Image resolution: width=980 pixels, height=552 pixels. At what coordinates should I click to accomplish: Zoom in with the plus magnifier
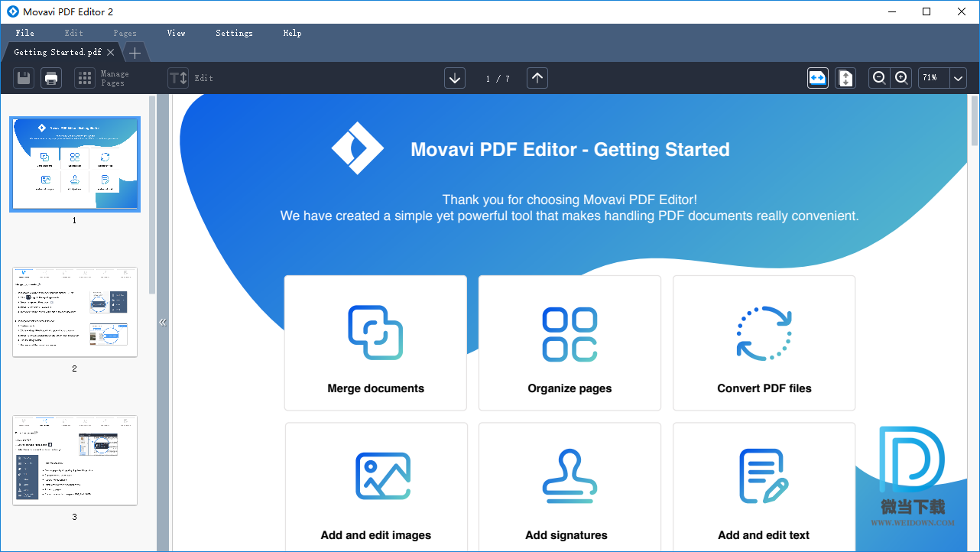pos(901,78)
